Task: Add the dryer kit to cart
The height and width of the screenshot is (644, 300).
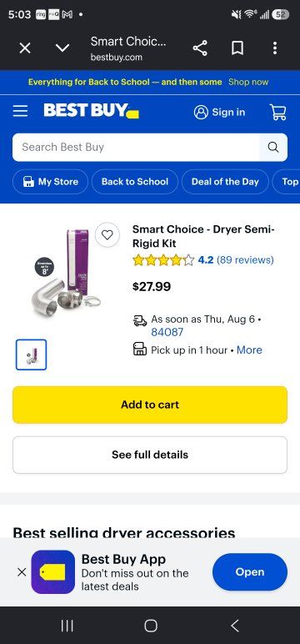Action: click(150, 405)
